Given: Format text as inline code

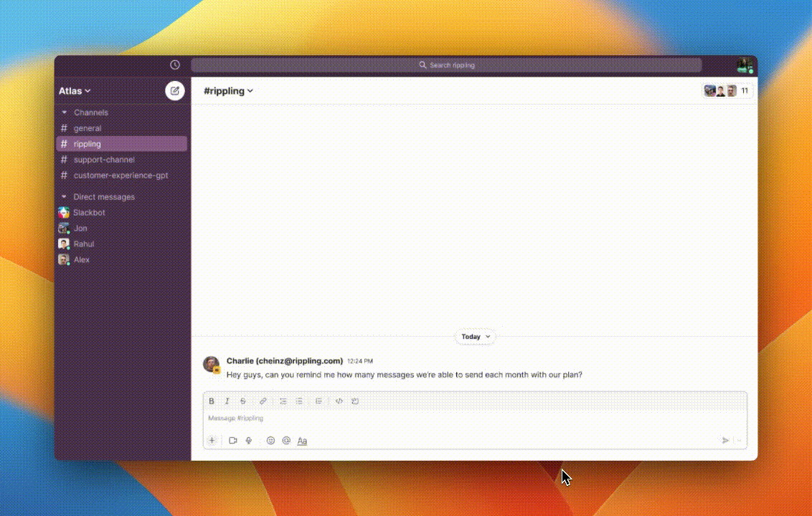Looking at the screenshot, I should [x=339, y=401].
